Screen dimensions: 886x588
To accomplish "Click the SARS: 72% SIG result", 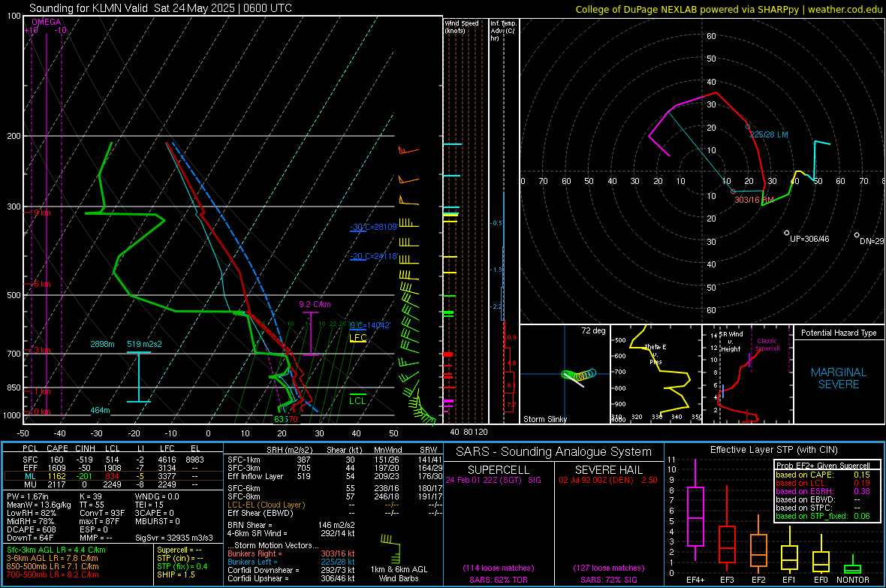I will pos(608,580).
